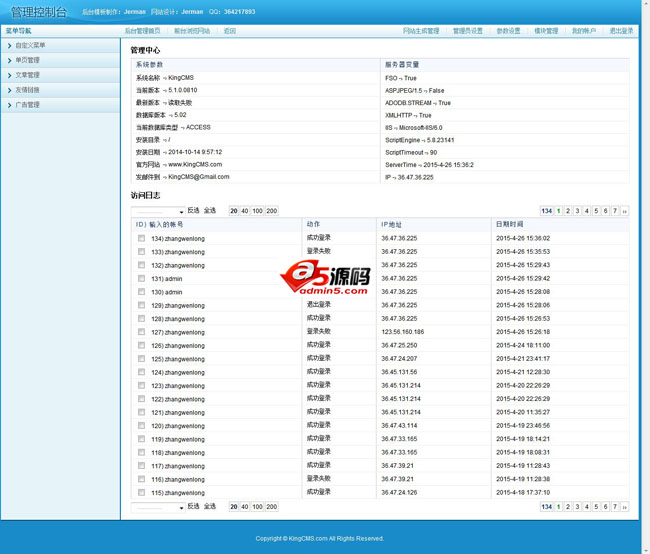Image resolution: width=650 pixels, height=554 pixels.
Task: Tick checkbox for log 129) zhangwenlong
Action: 141,305
